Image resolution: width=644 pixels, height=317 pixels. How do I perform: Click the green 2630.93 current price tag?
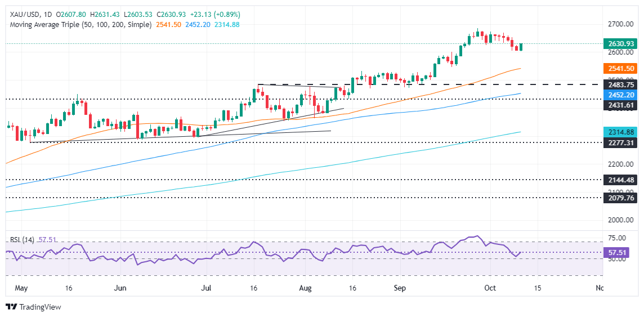(621, 43)
